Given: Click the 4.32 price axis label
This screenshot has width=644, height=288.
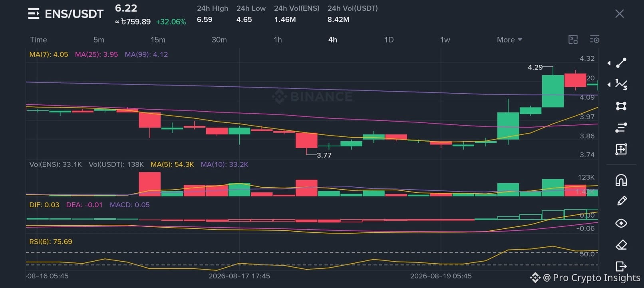Looking at the screenshot, I should point(587,58).
